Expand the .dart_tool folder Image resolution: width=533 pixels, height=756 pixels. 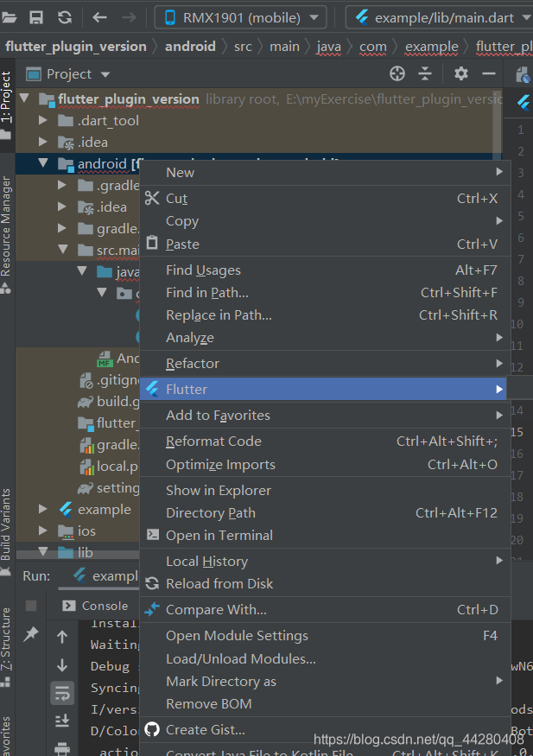pos(43,120)
